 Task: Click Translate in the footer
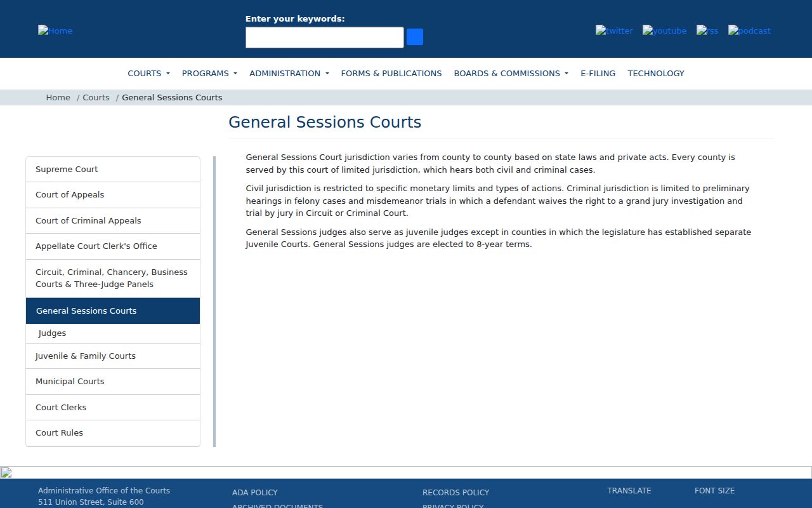coord(629,491)
